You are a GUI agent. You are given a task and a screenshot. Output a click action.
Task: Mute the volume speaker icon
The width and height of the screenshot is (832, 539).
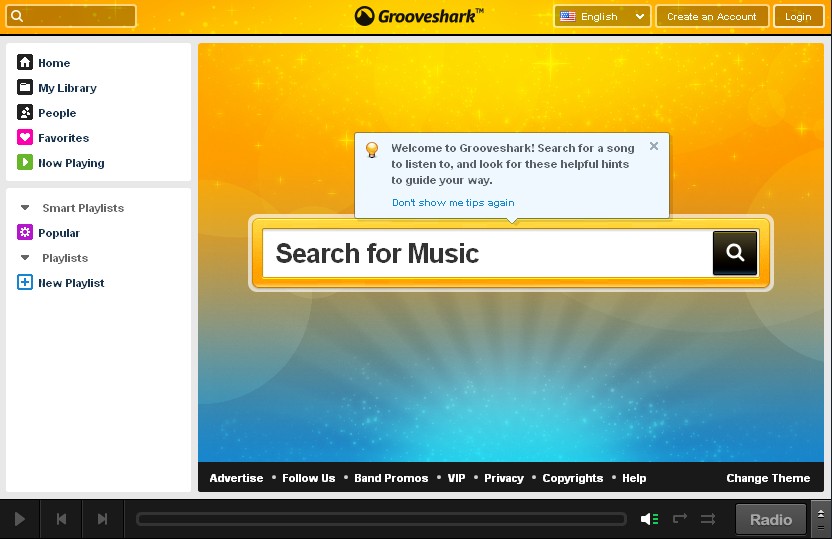pyautogui.click(x=649, y=519)
